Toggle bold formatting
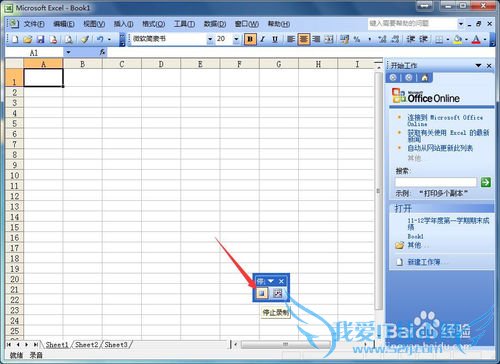Screen dimensions: 500x364 point(250,39)
